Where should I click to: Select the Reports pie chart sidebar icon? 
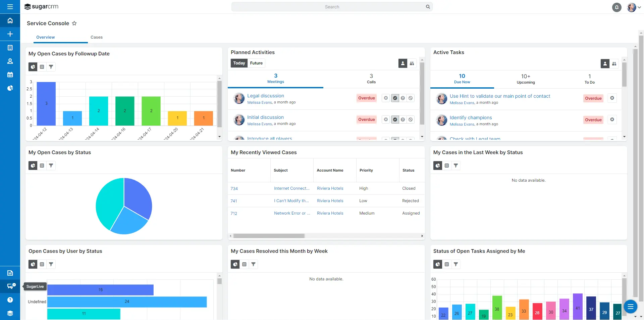point(10,88)
